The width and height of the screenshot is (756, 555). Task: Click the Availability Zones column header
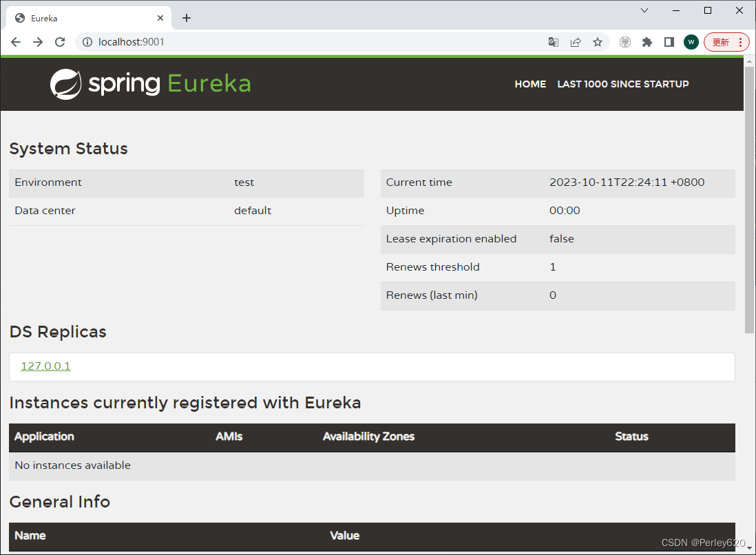click(369, 437)
